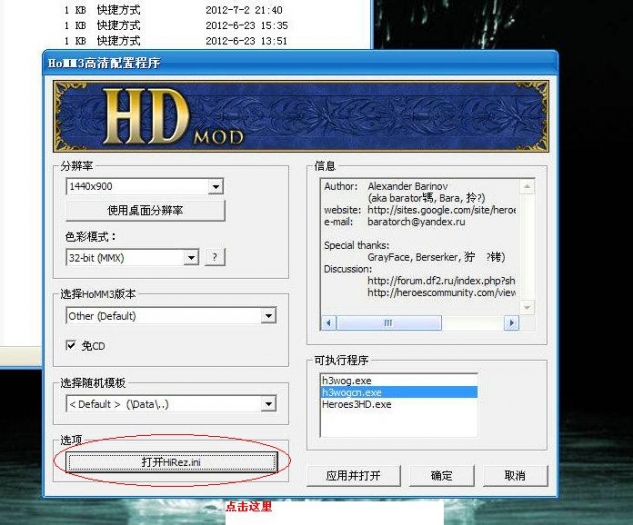Select h3wog.exe in executable list
This screenshot has width=633, height=525.
click(x=399, y=380)
